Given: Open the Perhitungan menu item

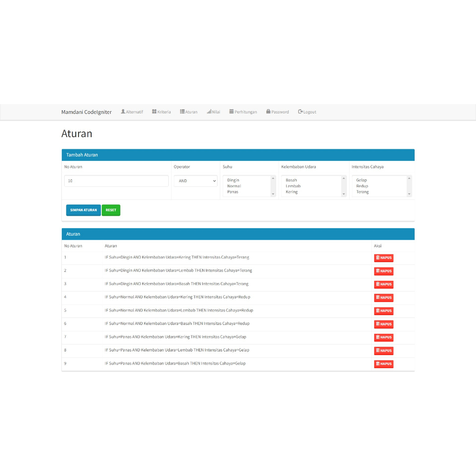Looking at the screenshot, I should 243,112.
